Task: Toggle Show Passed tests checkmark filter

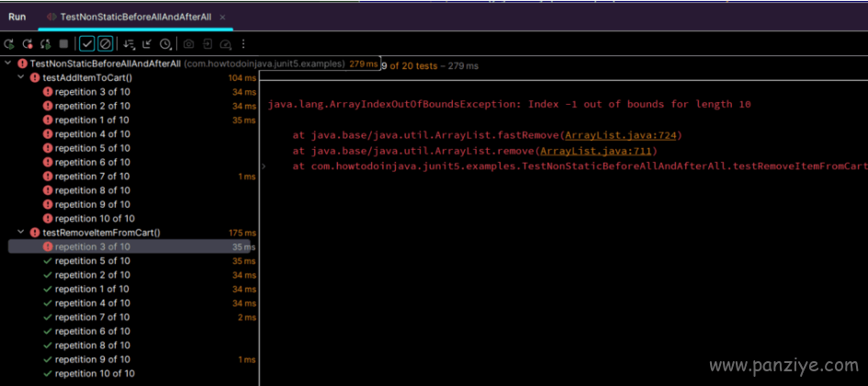Action: point(87,44)
